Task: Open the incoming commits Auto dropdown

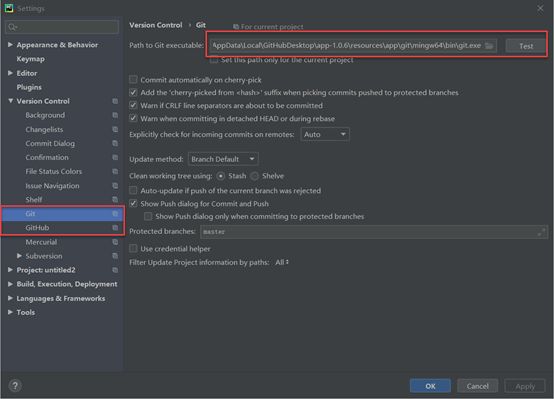Action: pyautogui.click(x=325, y=134)
